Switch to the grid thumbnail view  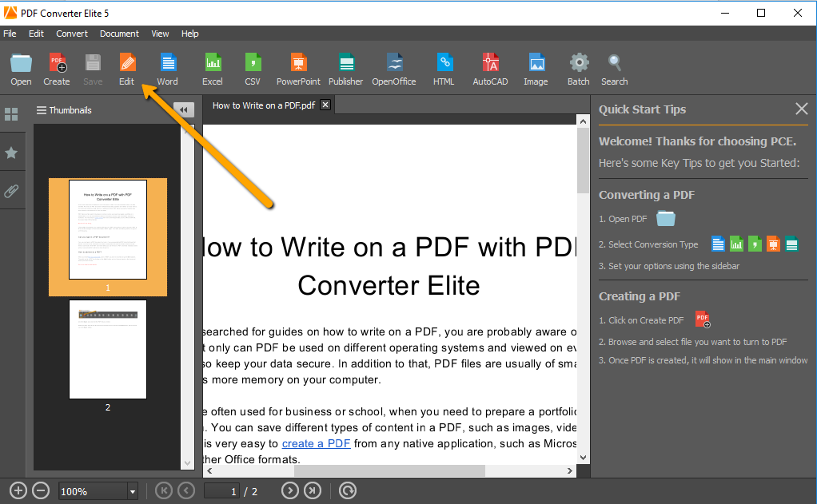point(12,113)
